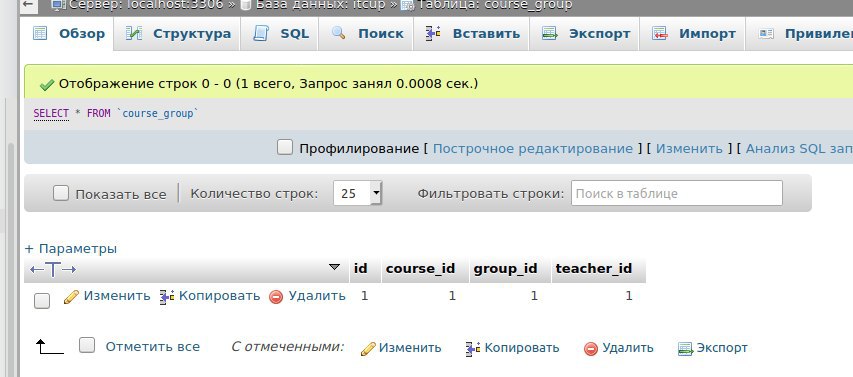
Task: Open the Импорт tab
Action: 693,34
